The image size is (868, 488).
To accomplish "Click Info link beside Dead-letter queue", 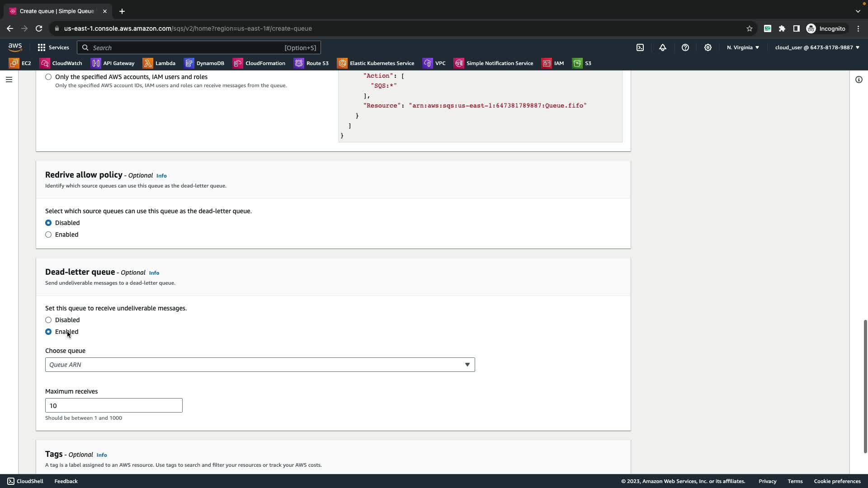I will 154,273.
